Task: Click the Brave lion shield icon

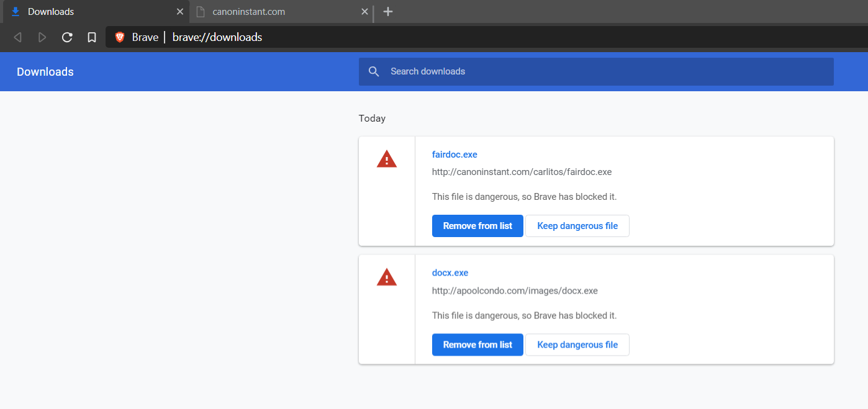Action: pyautogui.click(x=120, y=37)
